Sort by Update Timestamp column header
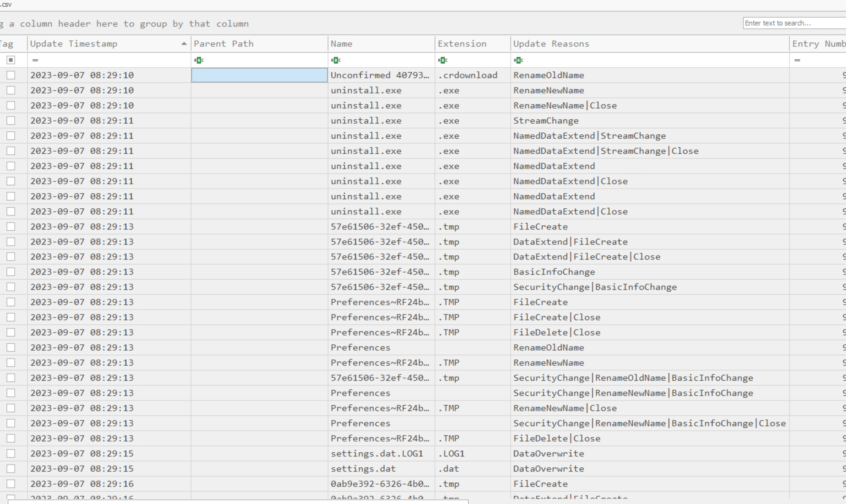The height and width of the screenshot is (504, 846). (109, 43)
